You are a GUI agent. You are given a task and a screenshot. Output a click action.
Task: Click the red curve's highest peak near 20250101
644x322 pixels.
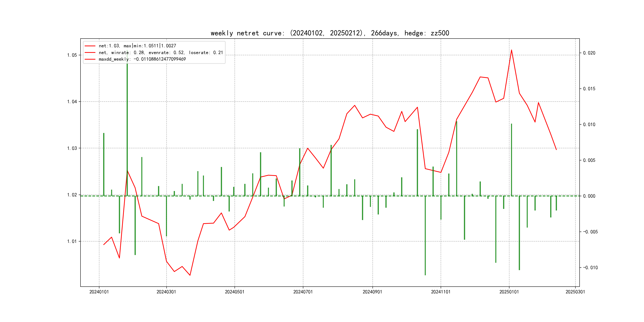pyautogui.click(x=511, y=50)
